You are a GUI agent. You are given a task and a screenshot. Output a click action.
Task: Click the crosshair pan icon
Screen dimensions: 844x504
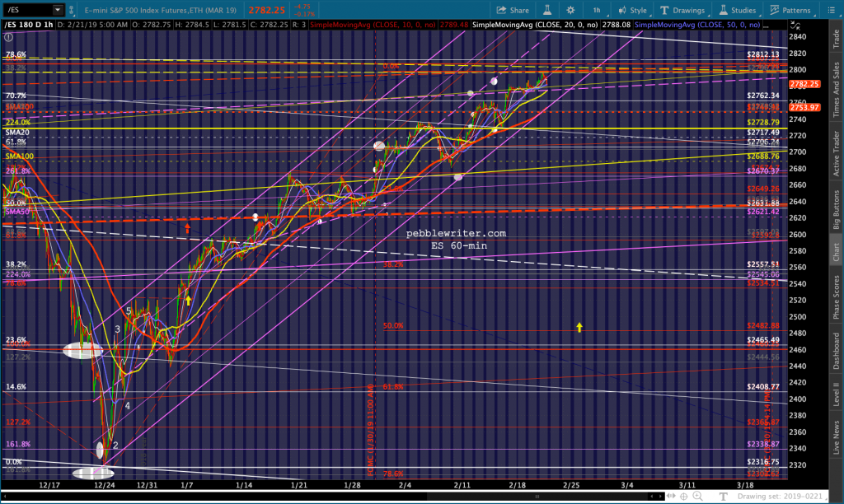pyautogui.click(x=683, y=496)
